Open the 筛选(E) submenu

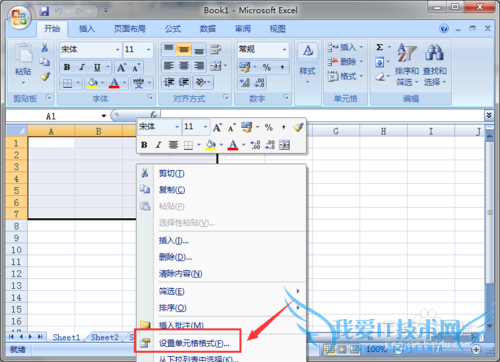click(221, 291)
